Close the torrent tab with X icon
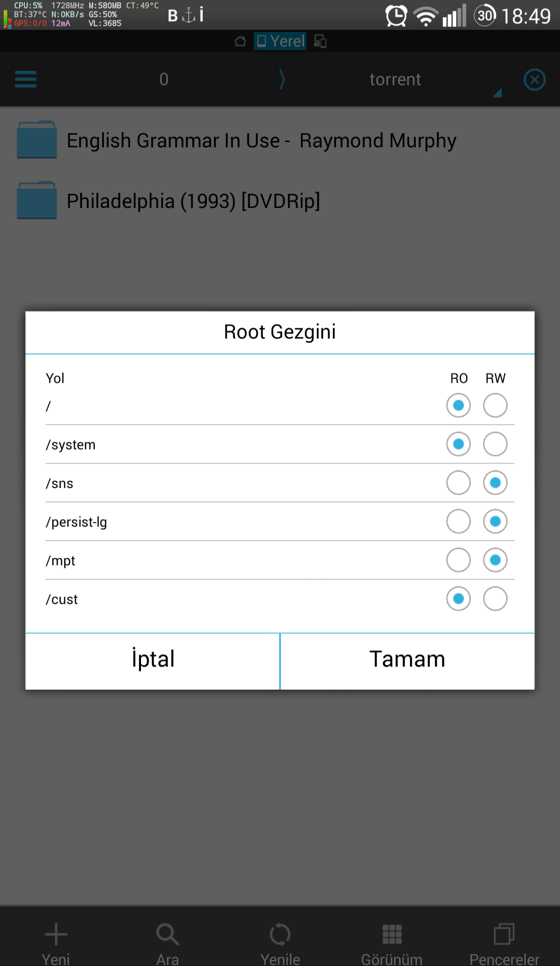 (535, 79)
